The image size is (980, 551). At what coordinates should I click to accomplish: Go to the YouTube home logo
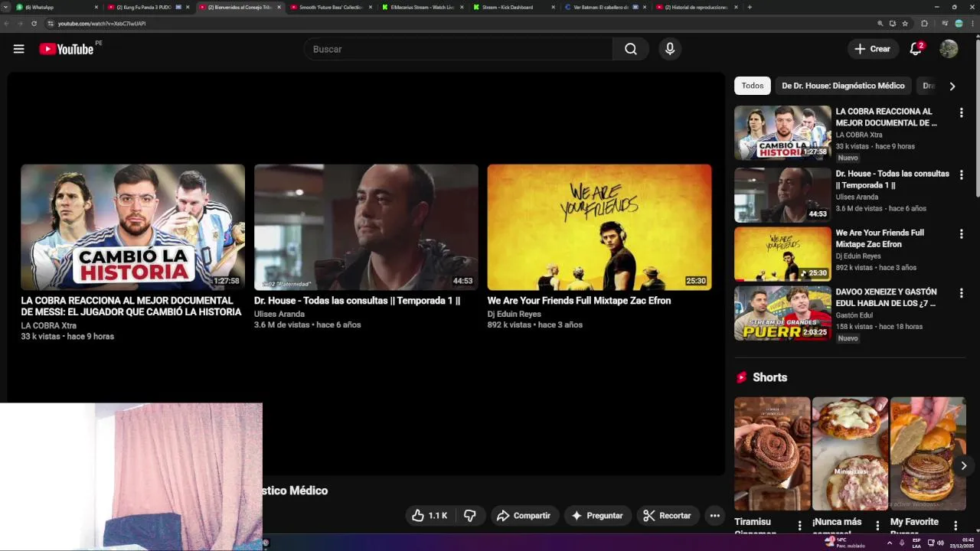pos(66,49)
